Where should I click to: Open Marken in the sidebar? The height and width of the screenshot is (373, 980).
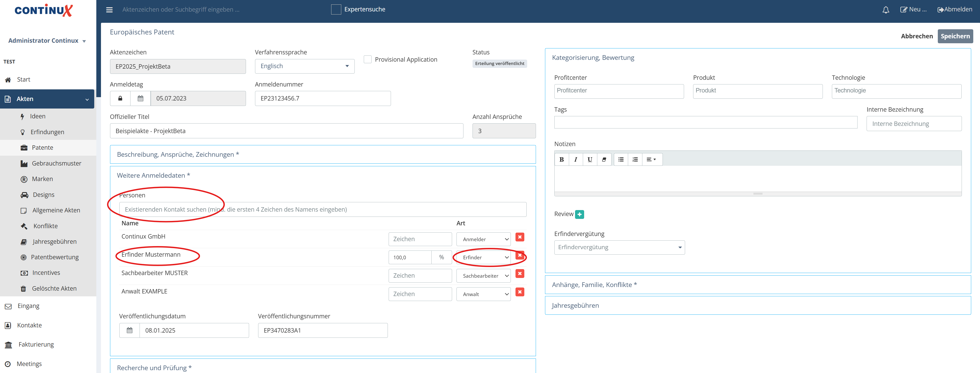click(42, 179)
